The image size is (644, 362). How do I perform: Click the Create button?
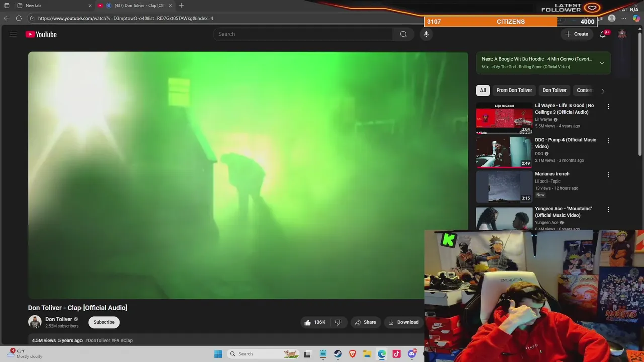point(577,34)
